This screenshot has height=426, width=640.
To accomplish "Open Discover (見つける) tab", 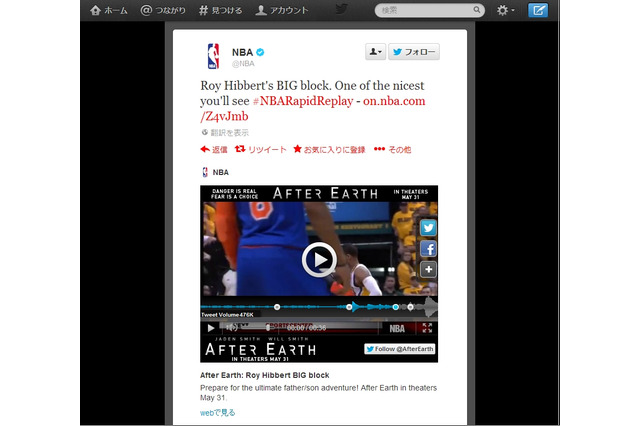I will [x=220, y=10].
